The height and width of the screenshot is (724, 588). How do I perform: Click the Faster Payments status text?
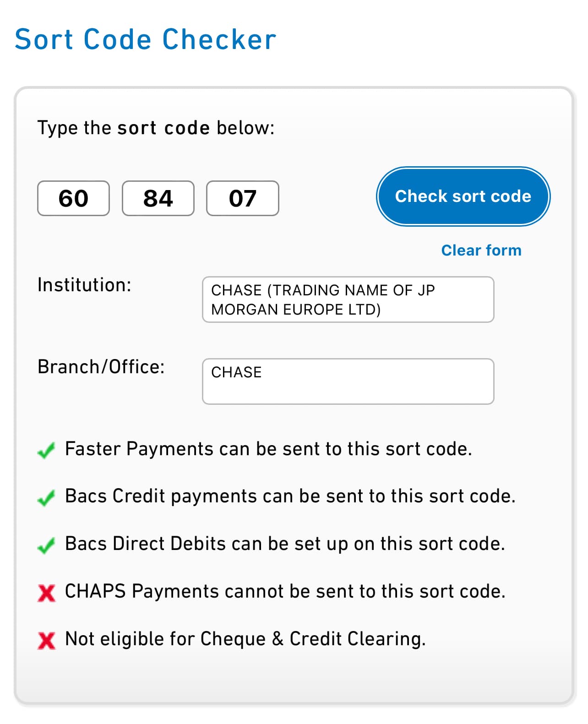click(268, 449)
